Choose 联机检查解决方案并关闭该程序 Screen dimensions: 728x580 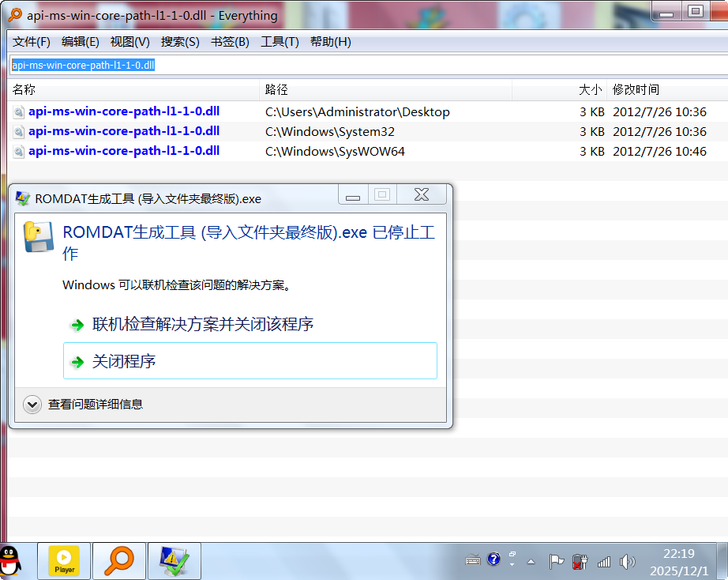coord(203,324)
